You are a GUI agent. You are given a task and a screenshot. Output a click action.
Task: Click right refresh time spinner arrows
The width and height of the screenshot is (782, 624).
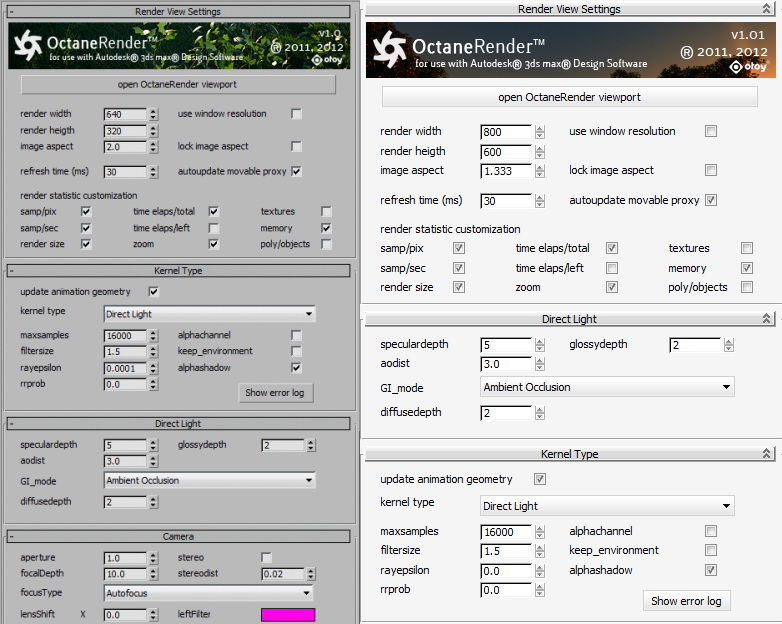click(x=540, y=201)
